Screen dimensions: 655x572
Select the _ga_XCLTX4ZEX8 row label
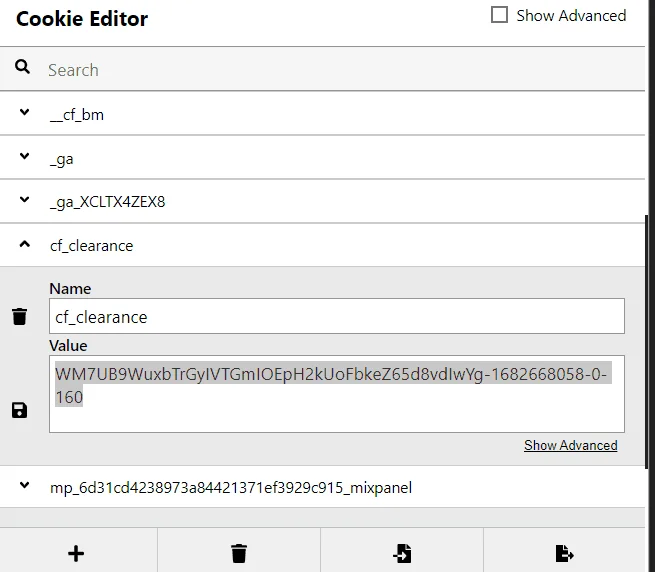tap(107, 202)
